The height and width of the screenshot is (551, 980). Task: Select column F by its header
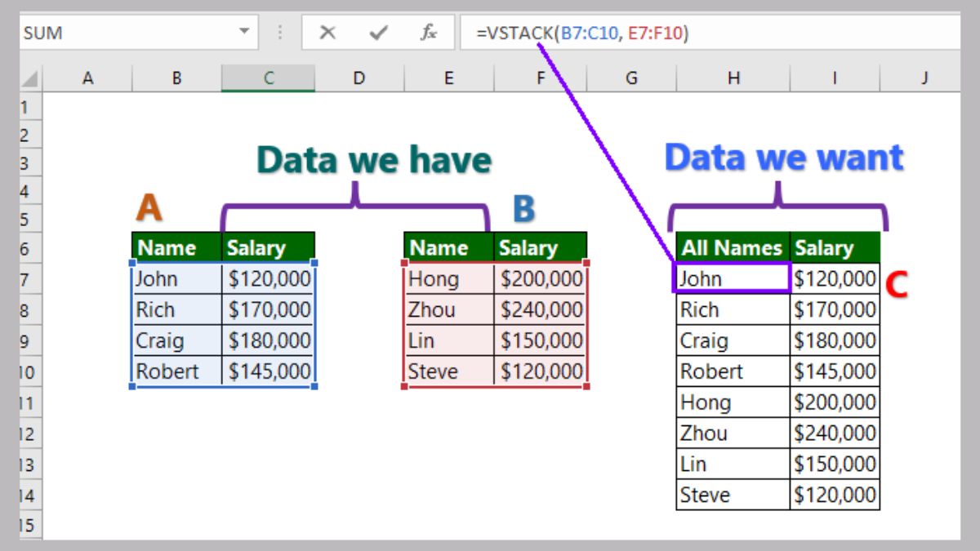tap(539, 78)
